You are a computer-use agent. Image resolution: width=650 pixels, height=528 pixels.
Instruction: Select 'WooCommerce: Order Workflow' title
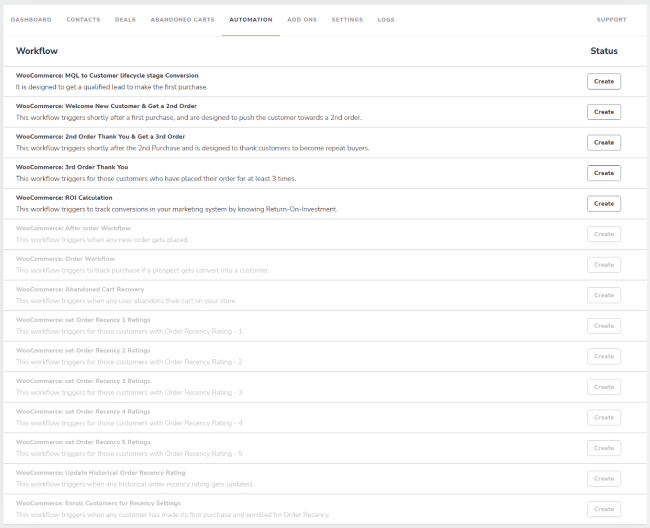(65, 259)
